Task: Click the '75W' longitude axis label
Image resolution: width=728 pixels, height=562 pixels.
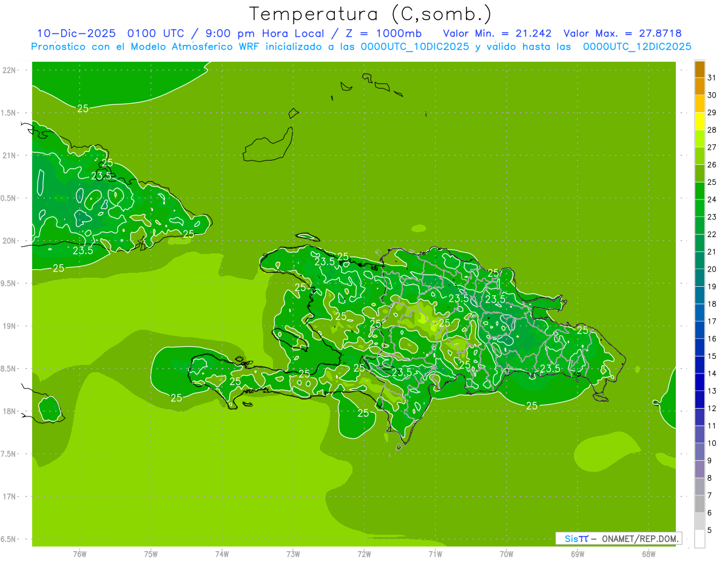Action: [x=151, y=554]
